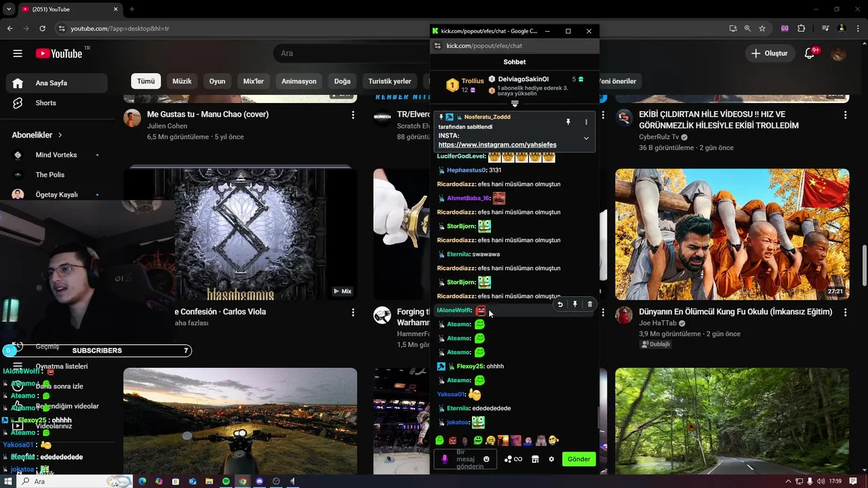Open the YouTube account avatar
This screenshot has height=488, width=868.
pyautogui.click(x=839, y=54)
